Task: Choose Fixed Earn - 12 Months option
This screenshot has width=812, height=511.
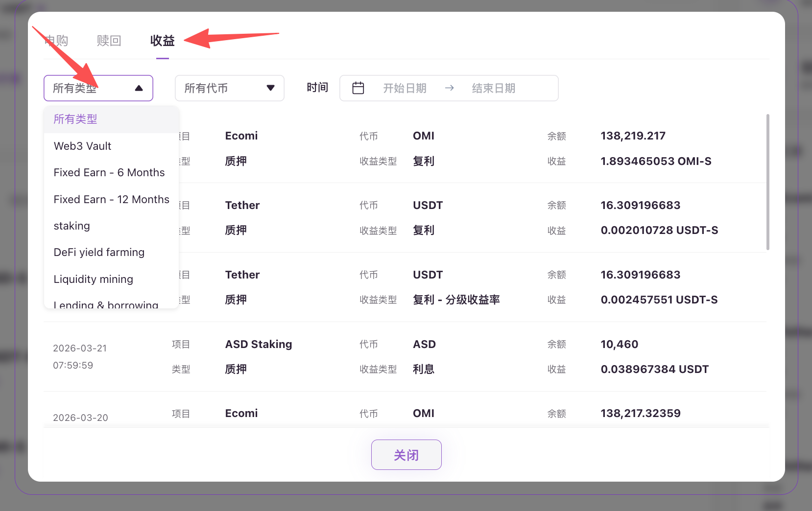Action: tap(111, 199)
